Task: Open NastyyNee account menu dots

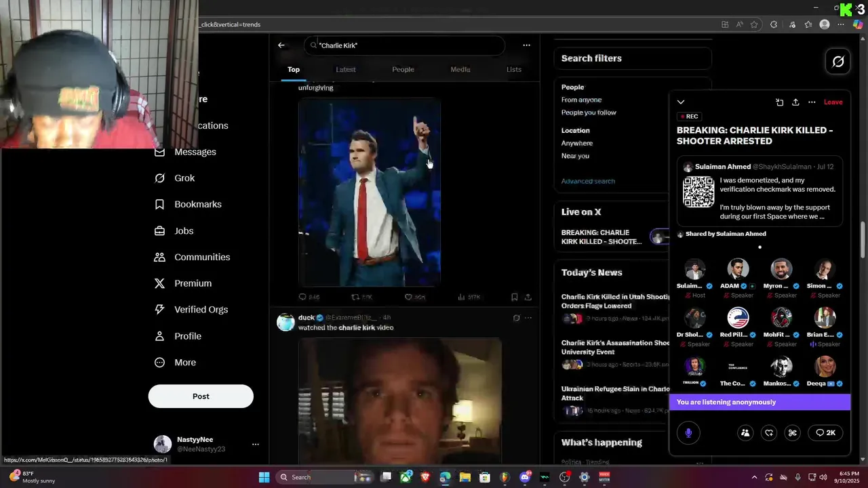Action: pyautogui.click(x=256, y=445)
